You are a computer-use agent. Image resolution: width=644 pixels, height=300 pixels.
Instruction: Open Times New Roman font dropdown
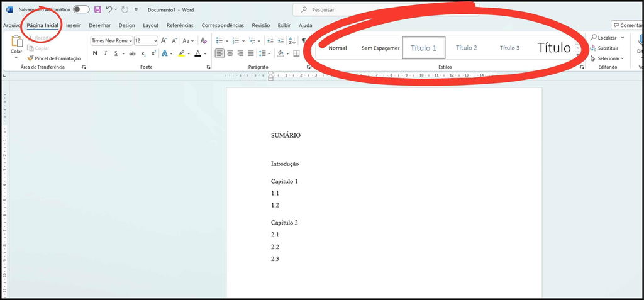tap(131, 41)
